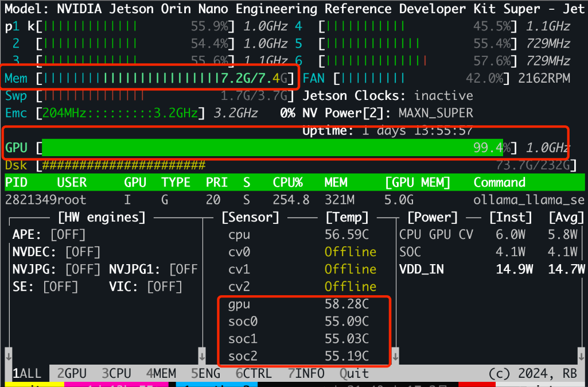
Task: Click the 5.0G GPU memory value
Action: 399,200
